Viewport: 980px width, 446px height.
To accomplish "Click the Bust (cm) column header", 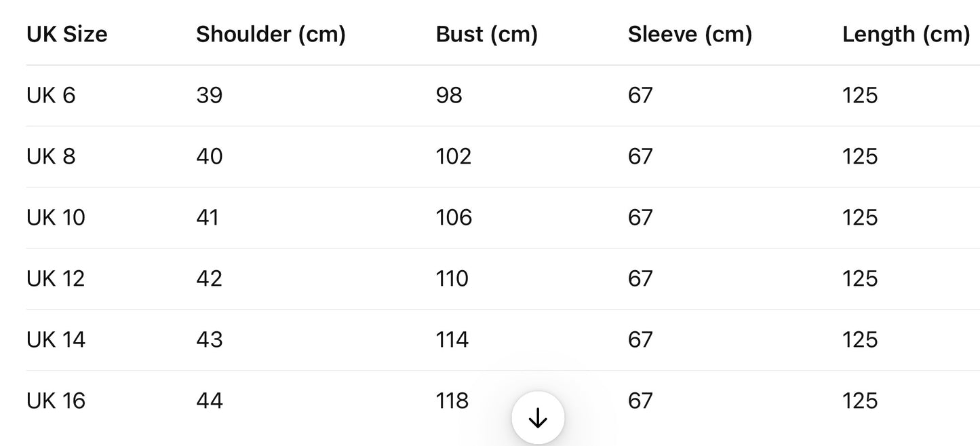I will point(486,35).
